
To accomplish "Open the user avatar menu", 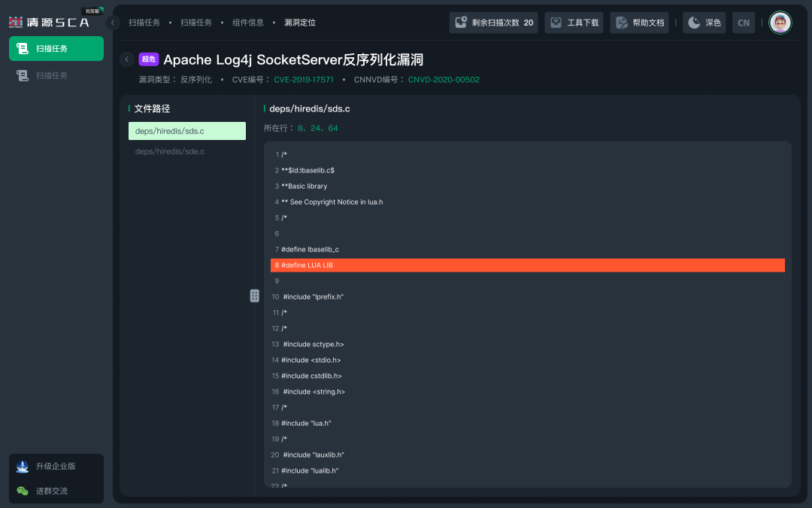I will pos(780,23).
